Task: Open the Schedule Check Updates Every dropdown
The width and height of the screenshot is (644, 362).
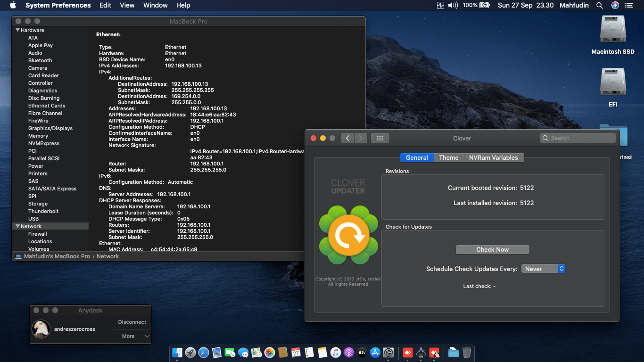Action: coord(543,269)
